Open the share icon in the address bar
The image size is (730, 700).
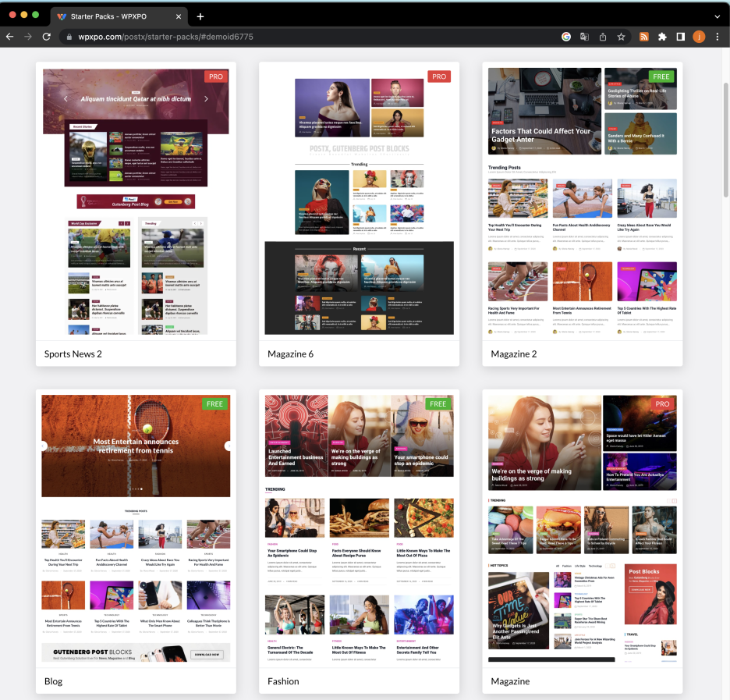[603, 37]
